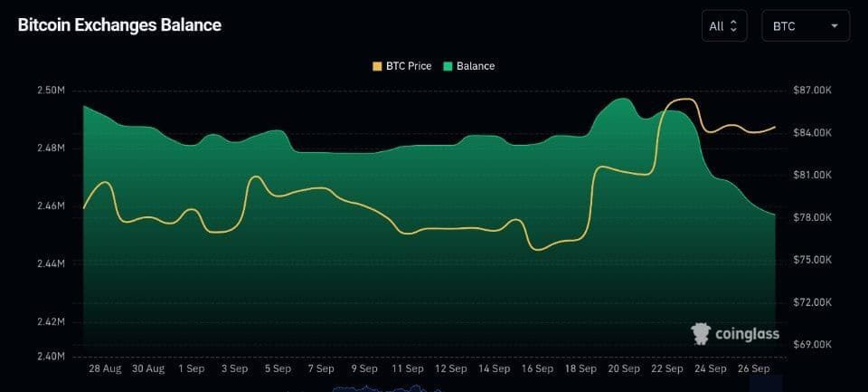Image resolution: width=868 pixels, height=392 pixels.
Task: Click the 14 Sep date label
Action: pyautogui.click(x=494, y=368)
